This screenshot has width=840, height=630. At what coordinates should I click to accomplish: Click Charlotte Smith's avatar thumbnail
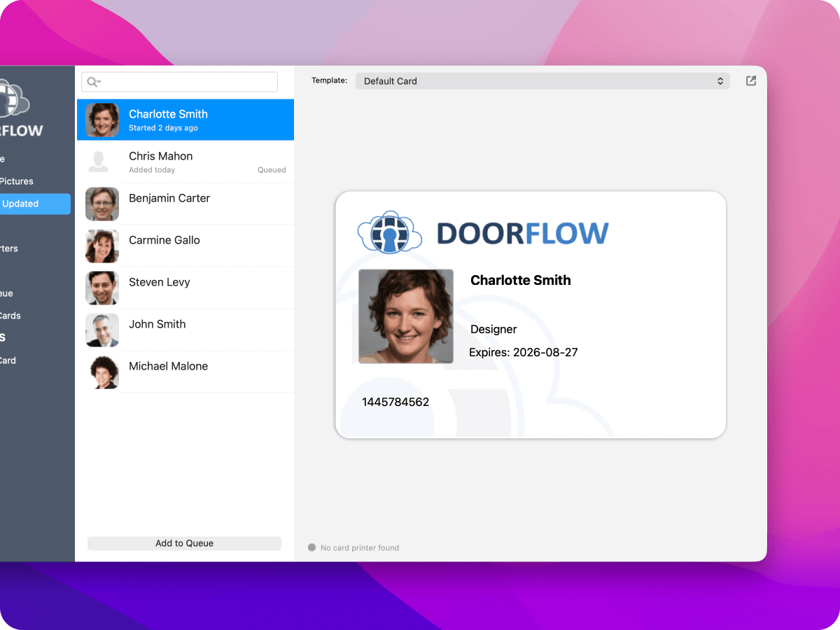(102, 120)
